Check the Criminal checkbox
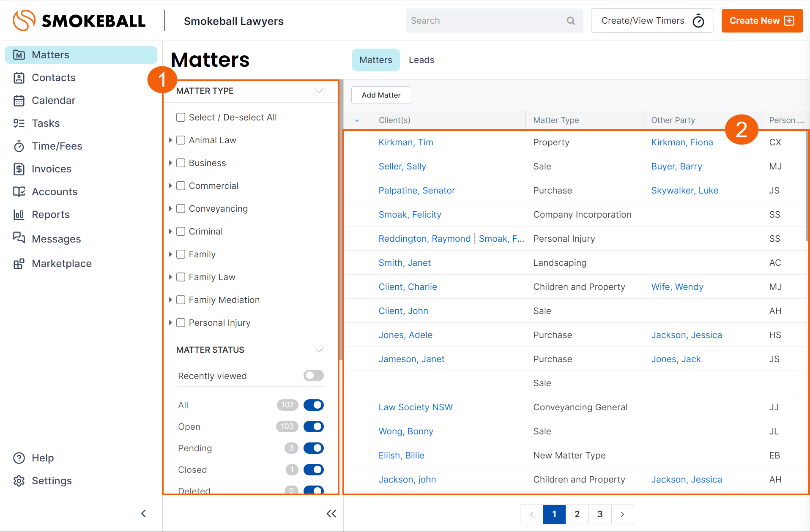The image size is (810, 532). click(x=181, y=232)
